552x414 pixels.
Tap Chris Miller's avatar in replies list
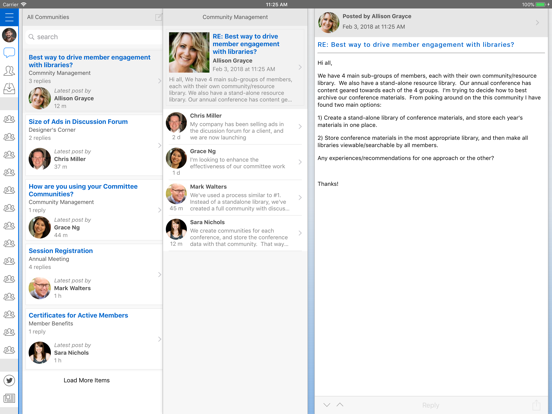pyautogui.click(x=176, y=122)
